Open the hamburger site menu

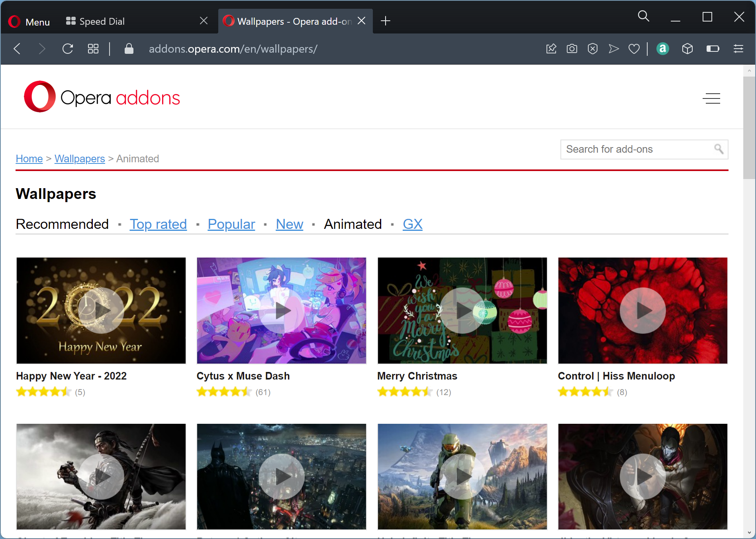pos(711,98)
